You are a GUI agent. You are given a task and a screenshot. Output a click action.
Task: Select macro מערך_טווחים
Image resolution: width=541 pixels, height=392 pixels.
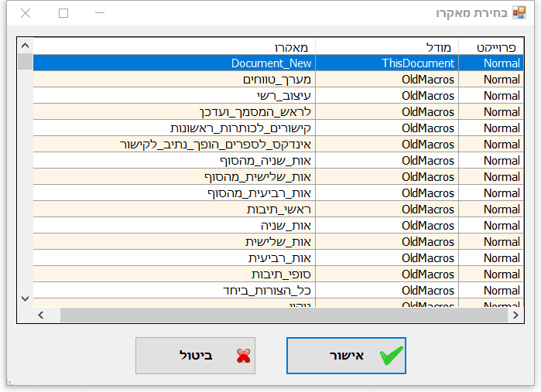pos(174,80)
